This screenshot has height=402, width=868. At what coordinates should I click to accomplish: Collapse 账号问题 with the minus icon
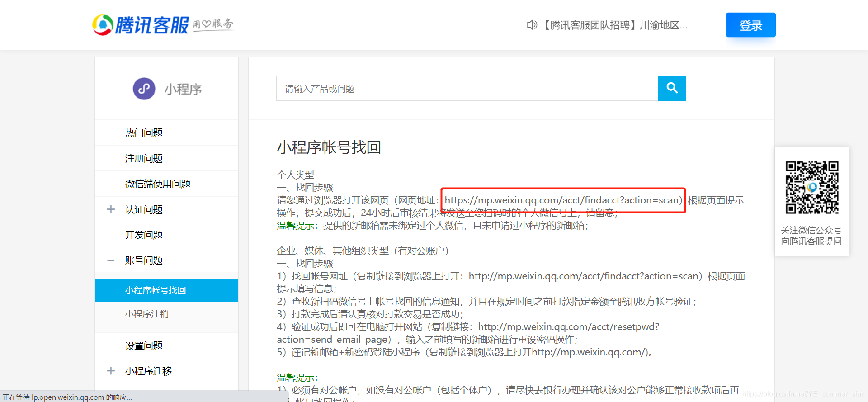click(111, 260)
